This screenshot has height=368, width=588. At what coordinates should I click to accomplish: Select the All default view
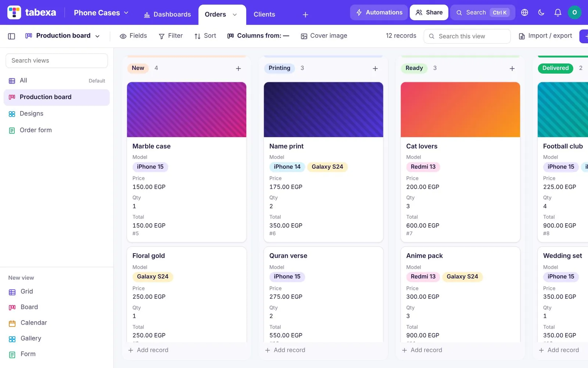coord(57,81)
